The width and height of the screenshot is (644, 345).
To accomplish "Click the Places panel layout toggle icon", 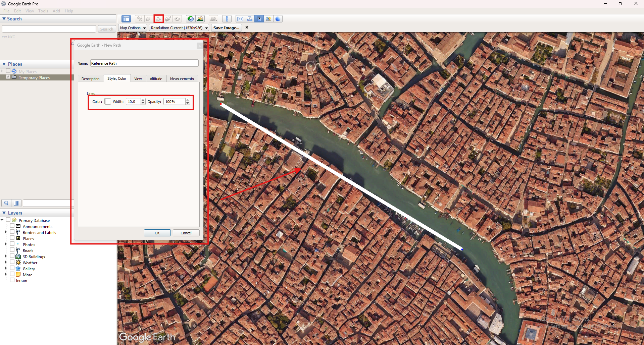I will coord(16,203).
